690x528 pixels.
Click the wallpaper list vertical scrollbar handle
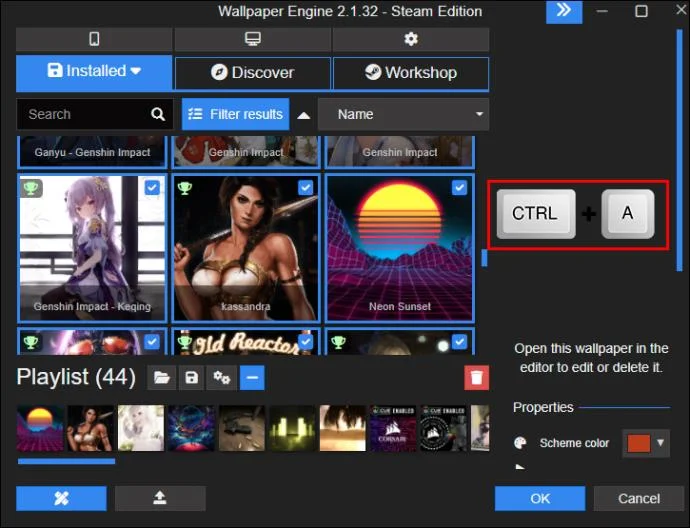click(x=484, y=258)
